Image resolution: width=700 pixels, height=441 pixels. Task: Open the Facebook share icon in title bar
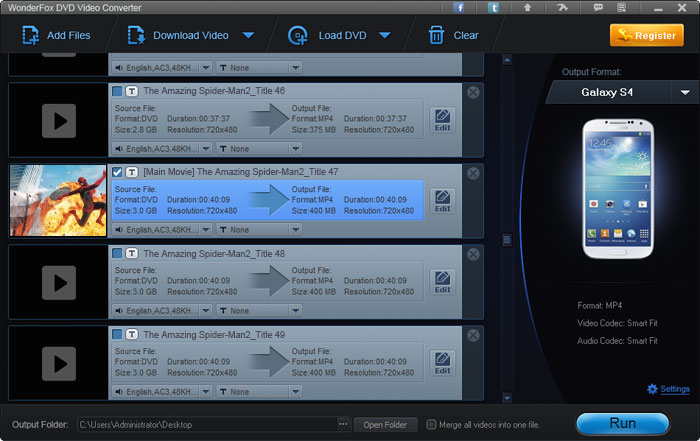(458, 8)
